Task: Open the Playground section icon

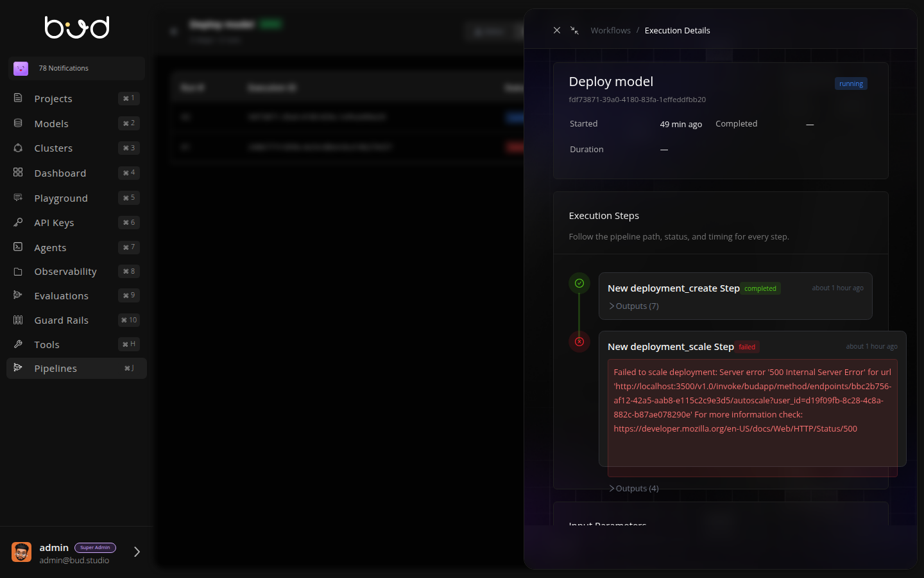Action: [x=18, y=197]
